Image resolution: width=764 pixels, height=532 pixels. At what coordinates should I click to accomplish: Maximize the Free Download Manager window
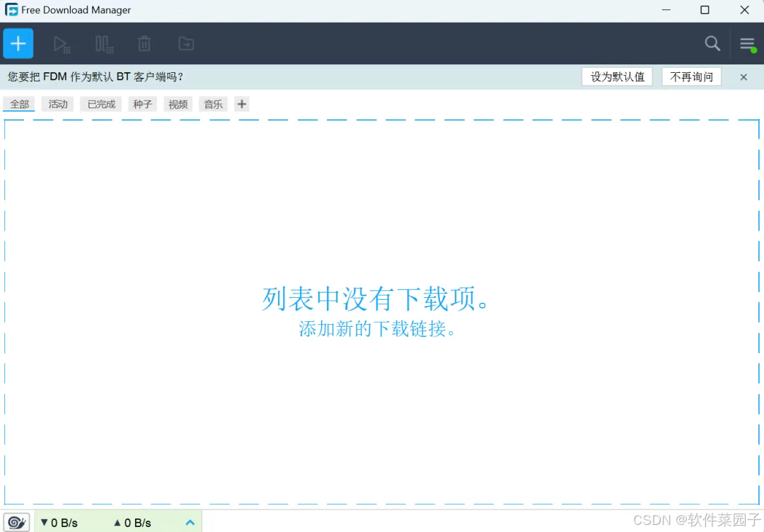click(x=705, y=10)
